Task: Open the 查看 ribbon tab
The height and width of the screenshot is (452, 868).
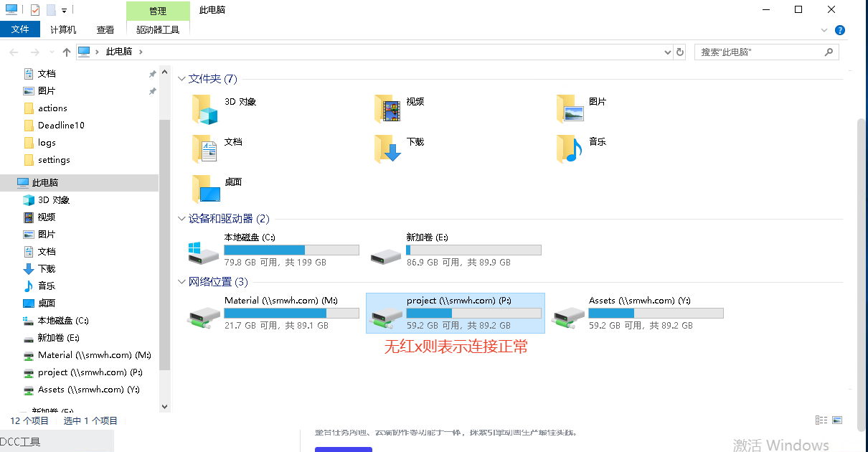Action: click(105, 29)
